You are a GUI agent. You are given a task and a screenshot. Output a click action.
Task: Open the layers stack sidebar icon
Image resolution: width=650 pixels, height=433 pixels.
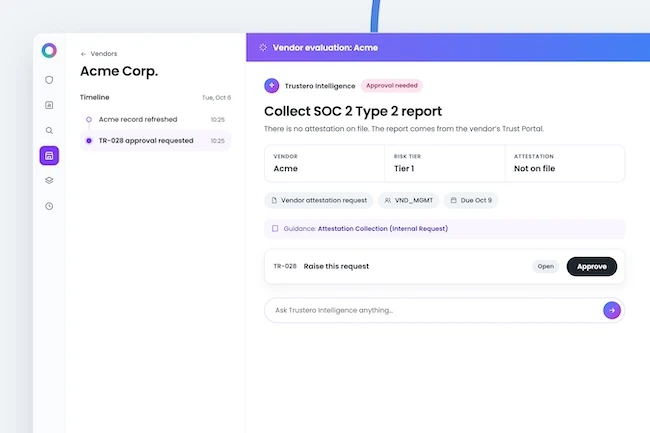tap(49, 181)
